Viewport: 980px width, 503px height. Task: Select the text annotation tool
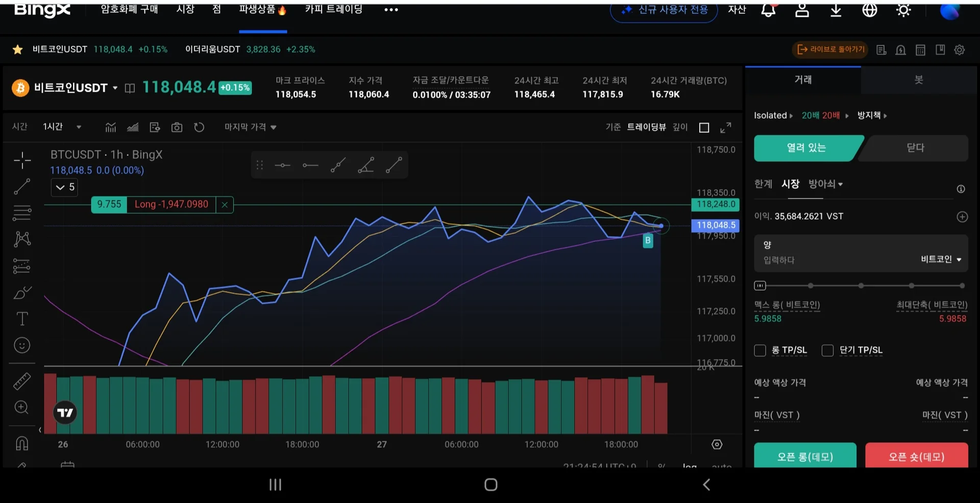tap(22, 319)
